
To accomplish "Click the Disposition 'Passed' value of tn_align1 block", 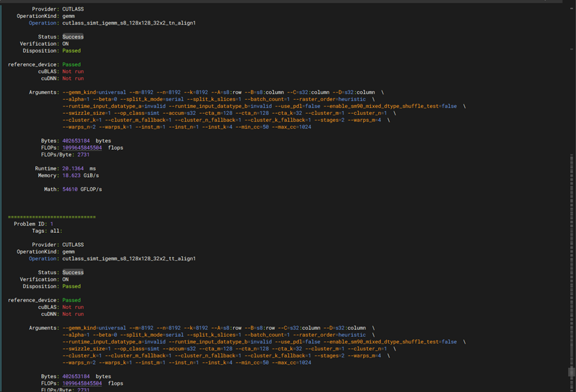I will [x=71, y=51].
